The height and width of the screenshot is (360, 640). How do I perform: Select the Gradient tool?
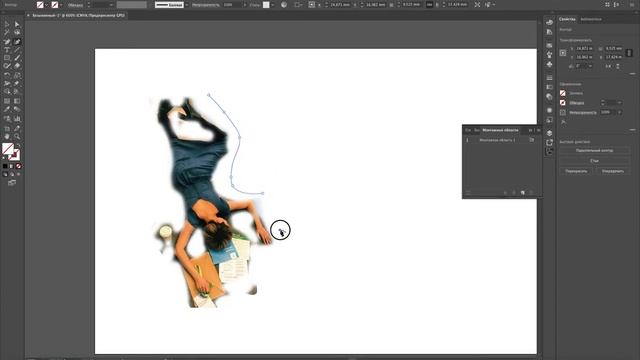17,101
